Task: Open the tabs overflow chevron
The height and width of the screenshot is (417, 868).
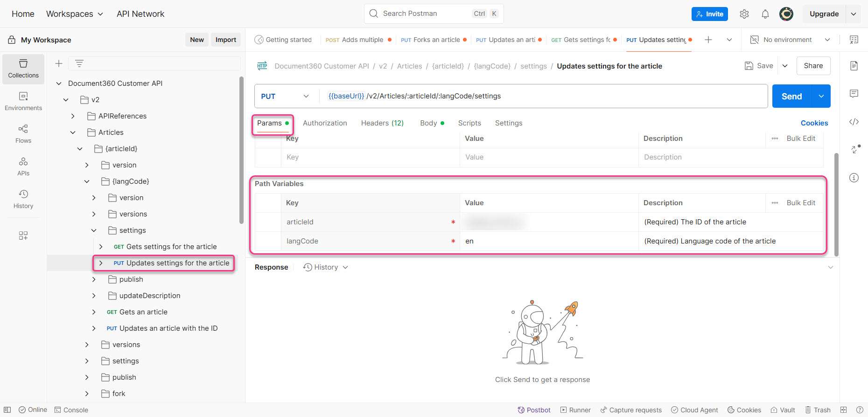Action: [x=729, y=40]
